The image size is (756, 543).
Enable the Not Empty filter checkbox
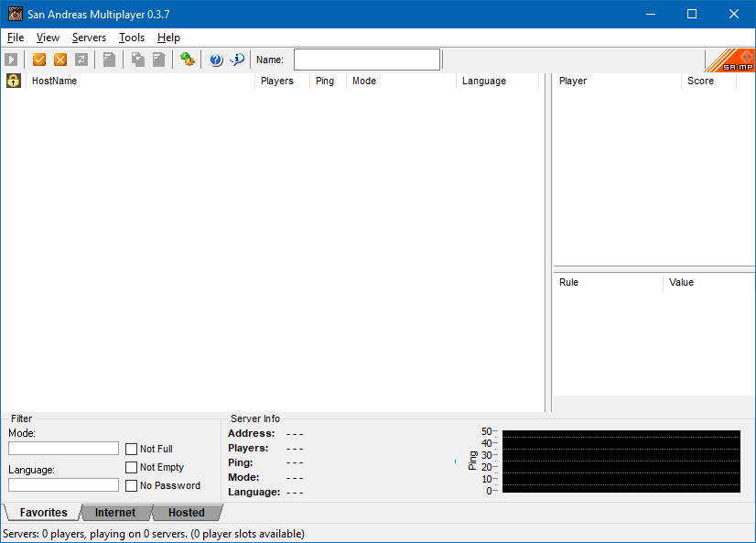[131, 467]
